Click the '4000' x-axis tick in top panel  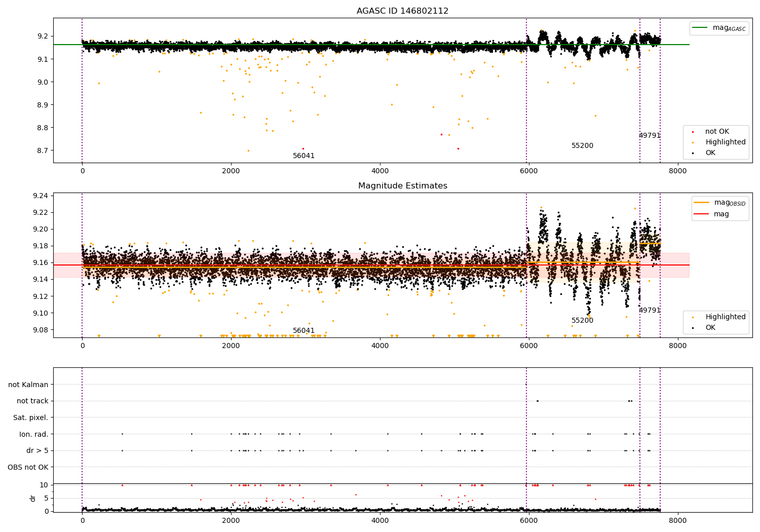point(380,171)
